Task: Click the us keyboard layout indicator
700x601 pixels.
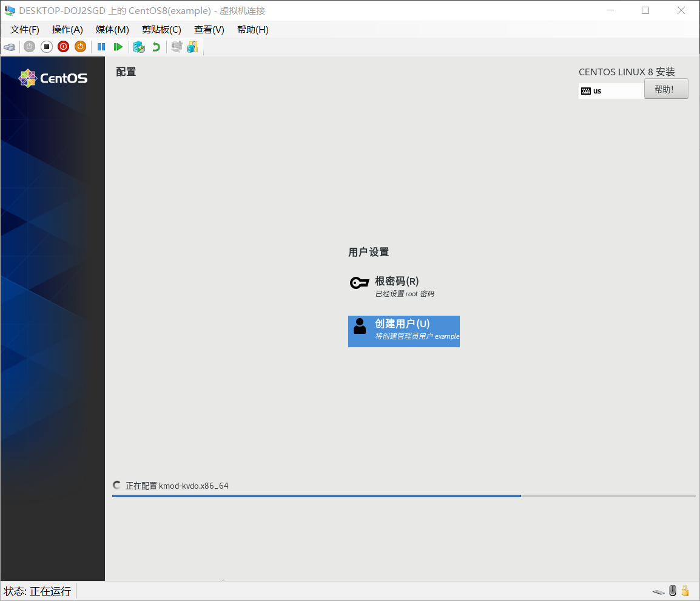Action: coord(611,90)
